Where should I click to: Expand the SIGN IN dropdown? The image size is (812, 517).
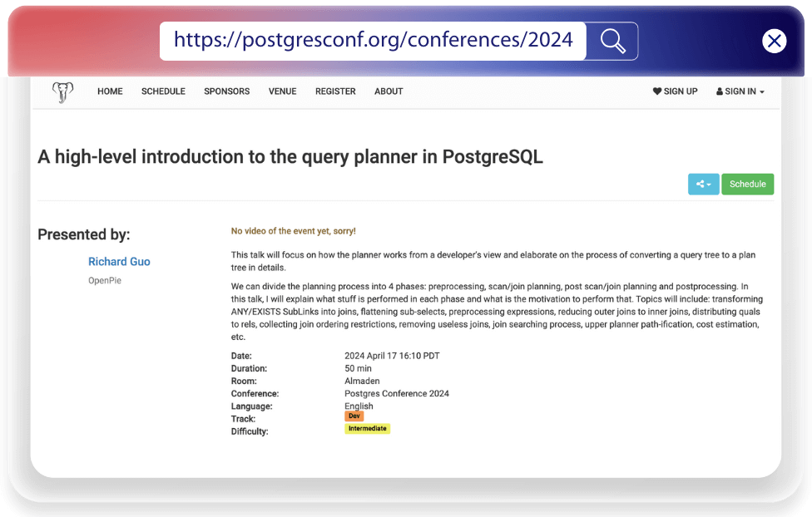(740, 91)
